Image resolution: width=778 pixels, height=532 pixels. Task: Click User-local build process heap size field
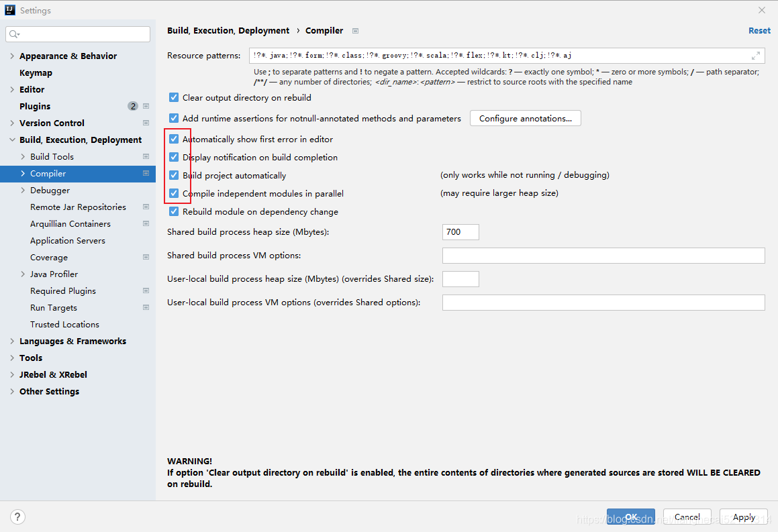pyautogui.click(x=460, y=279)
